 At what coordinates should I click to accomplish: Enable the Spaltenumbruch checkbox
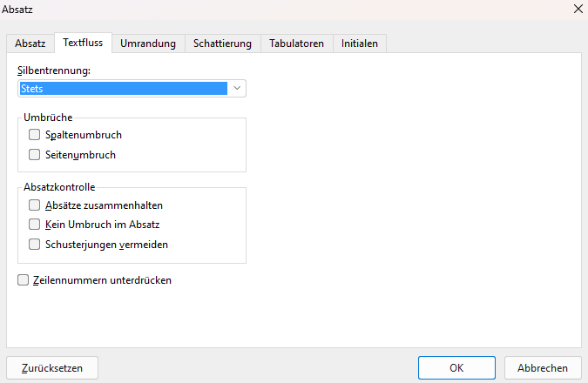[x=35, y=135]
